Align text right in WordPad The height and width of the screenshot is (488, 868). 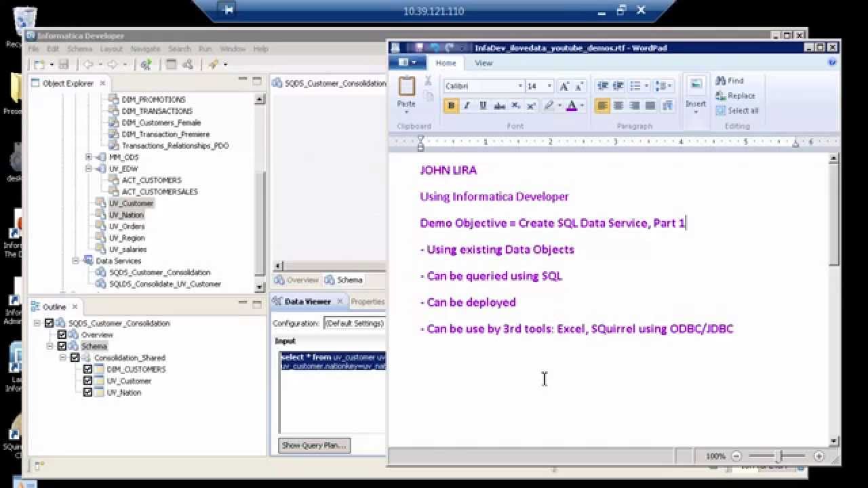[x=634, y=106]
